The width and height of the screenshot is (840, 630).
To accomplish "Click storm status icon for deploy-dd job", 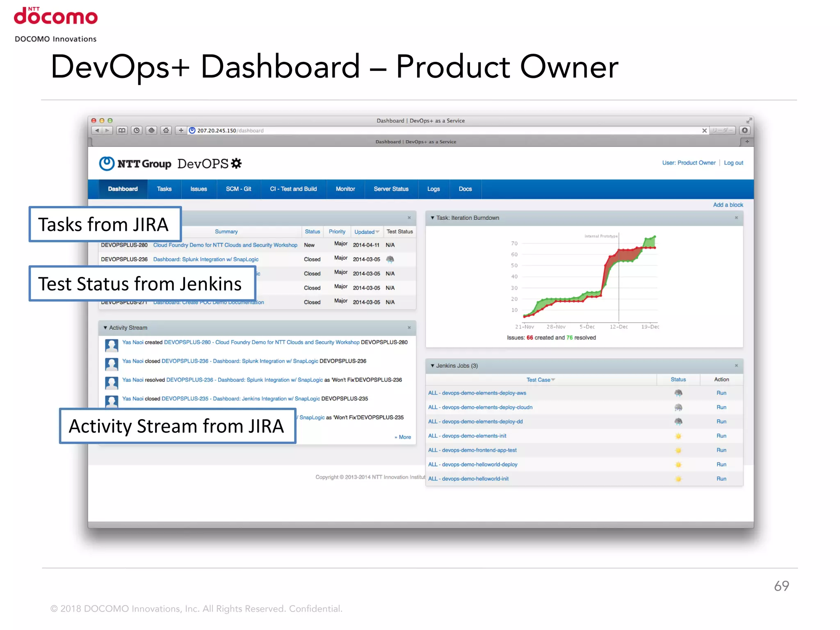I will coord(678,422).
